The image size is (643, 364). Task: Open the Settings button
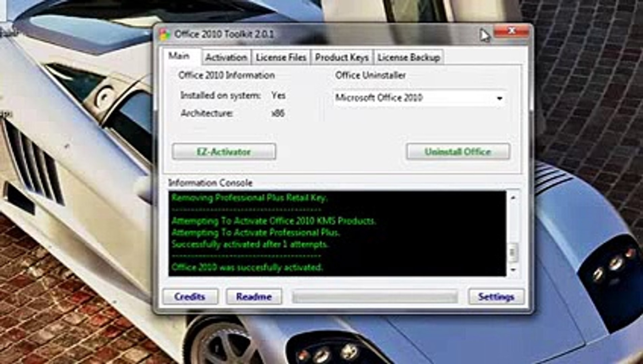click(x=496, y=297)
